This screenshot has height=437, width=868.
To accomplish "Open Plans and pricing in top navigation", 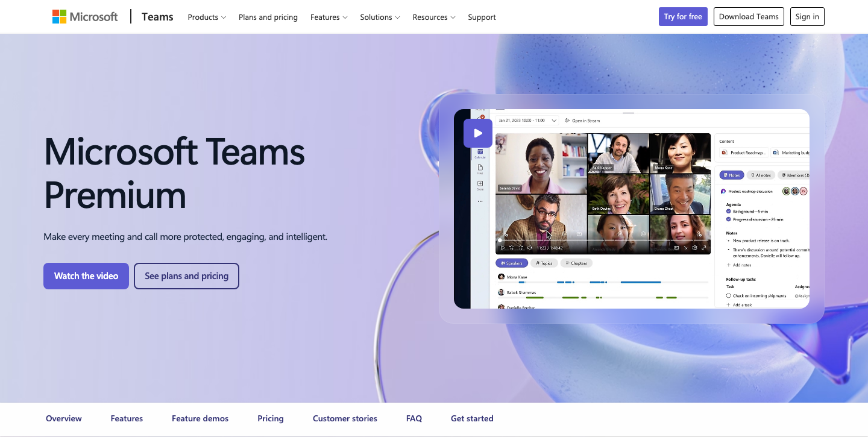I will (268, 17).
